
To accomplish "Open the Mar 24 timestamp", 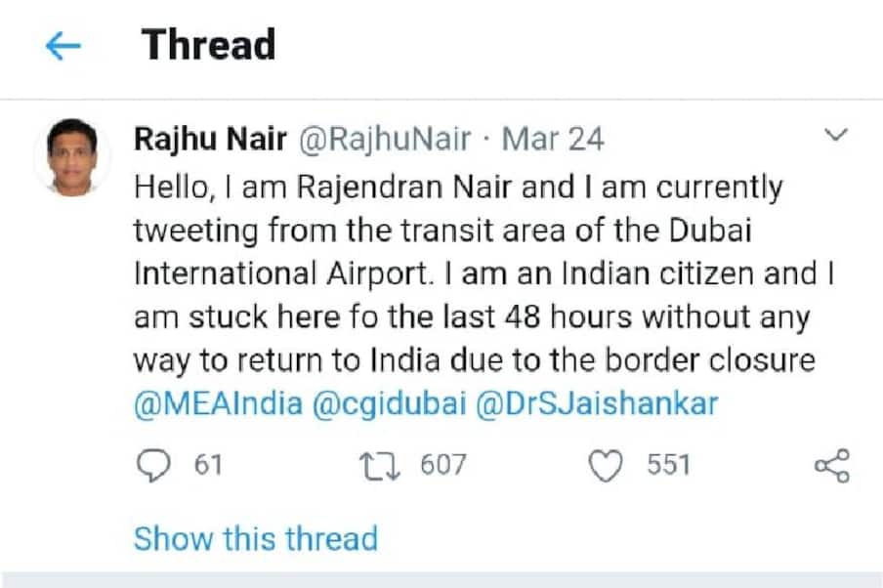I will coord(553,139).
